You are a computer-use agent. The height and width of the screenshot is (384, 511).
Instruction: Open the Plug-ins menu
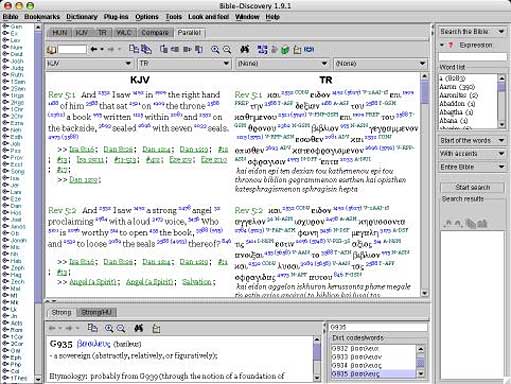(116, 17)
